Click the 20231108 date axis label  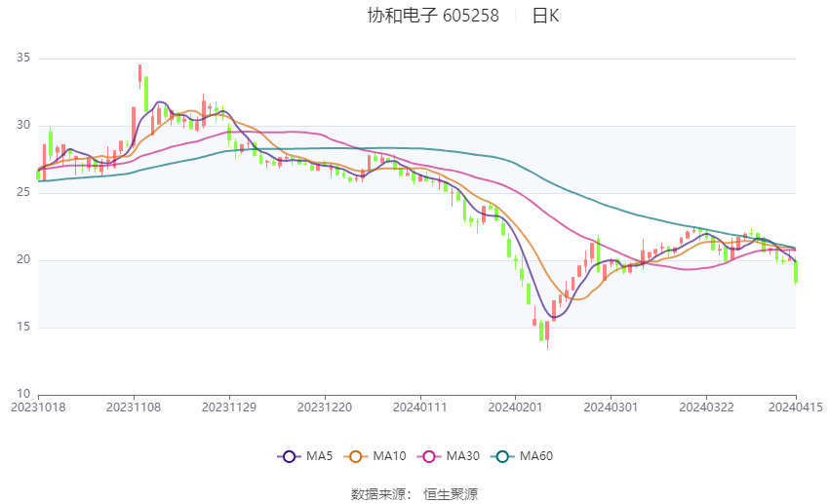pos(134,407)
